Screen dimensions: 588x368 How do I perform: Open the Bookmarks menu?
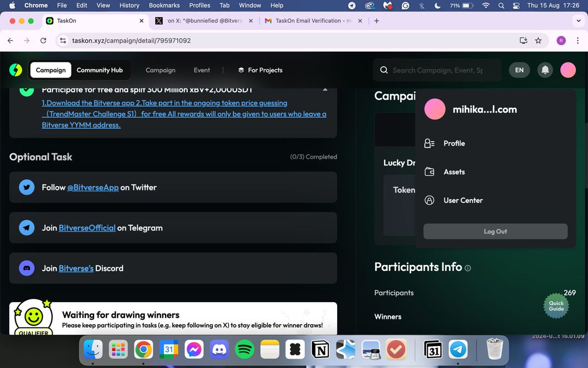click(x=165, y=5)
